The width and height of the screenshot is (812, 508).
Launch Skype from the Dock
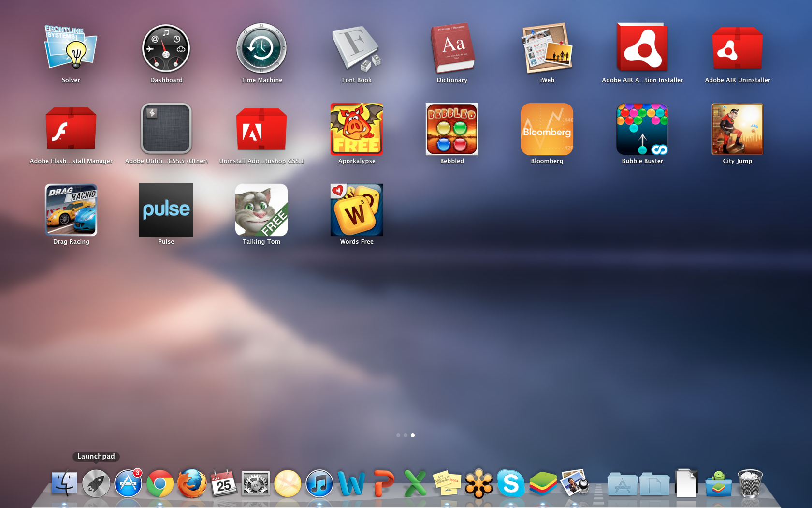click(511, 483)
